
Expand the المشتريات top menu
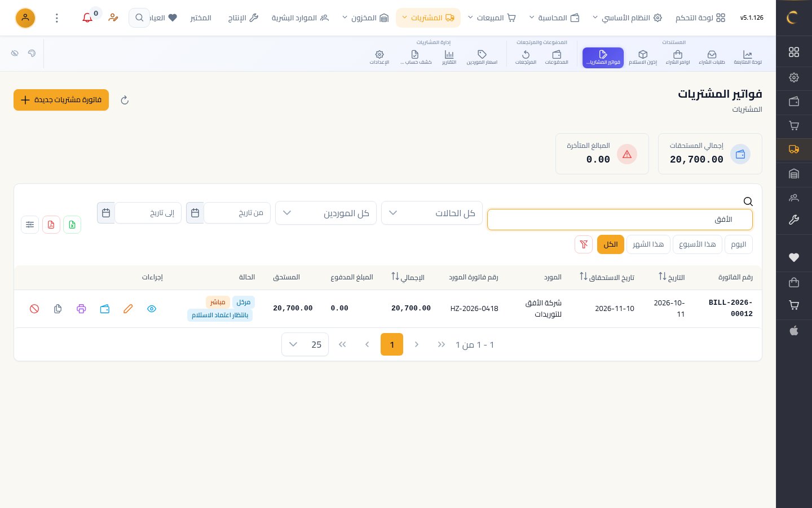point(428,18)
